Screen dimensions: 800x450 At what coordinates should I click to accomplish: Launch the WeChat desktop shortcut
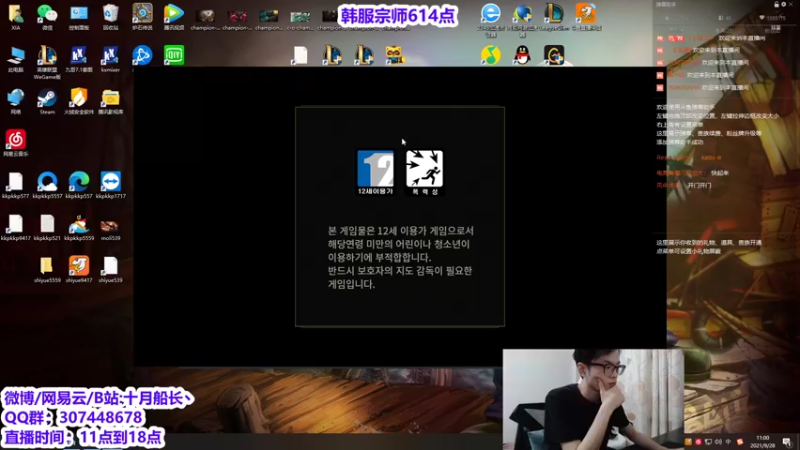pos(47,17)
